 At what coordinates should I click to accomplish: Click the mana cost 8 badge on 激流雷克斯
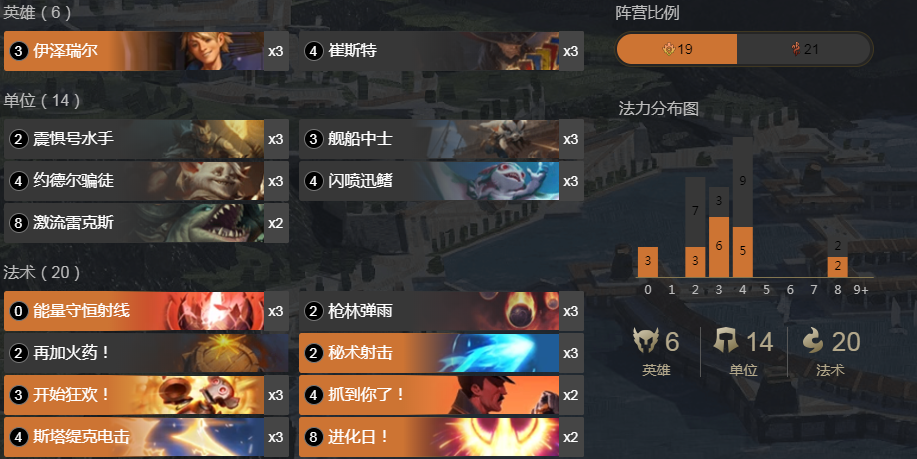pyautogui.click(x=18, y=223)
